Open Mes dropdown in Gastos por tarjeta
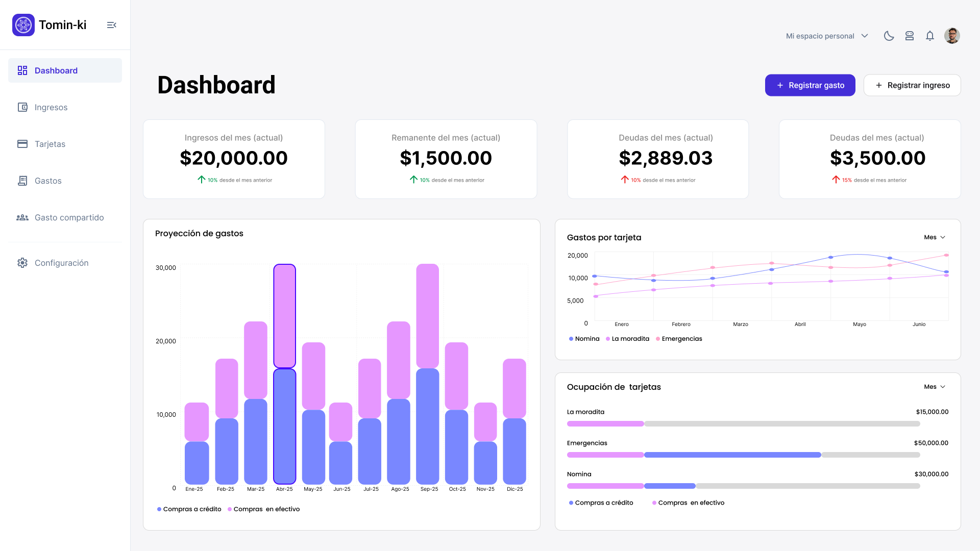Viewport: 980px width, 551px height. (935, 237)
